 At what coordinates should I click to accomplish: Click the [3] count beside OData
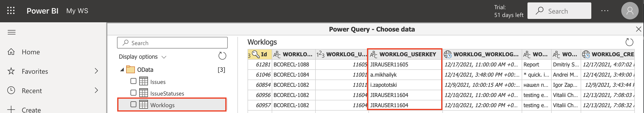coord(221,70)
